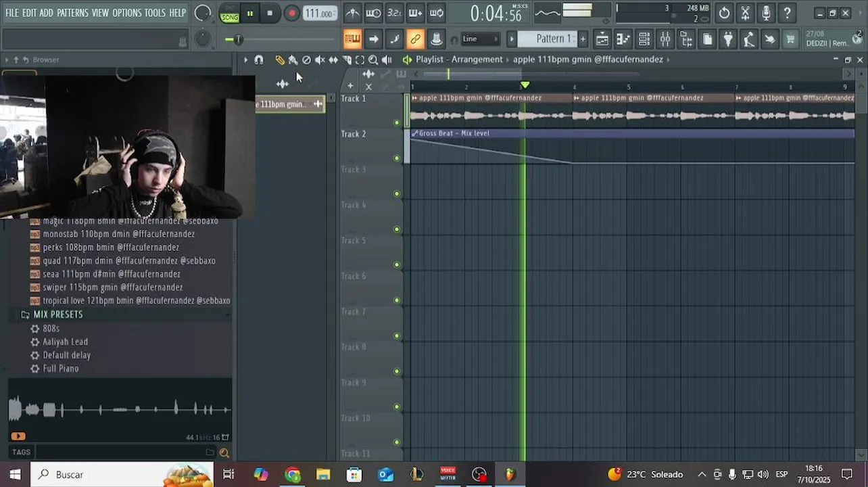Pause playback with the pause button
The height and width of the screenshot is (487, 868).
point(250,13)
